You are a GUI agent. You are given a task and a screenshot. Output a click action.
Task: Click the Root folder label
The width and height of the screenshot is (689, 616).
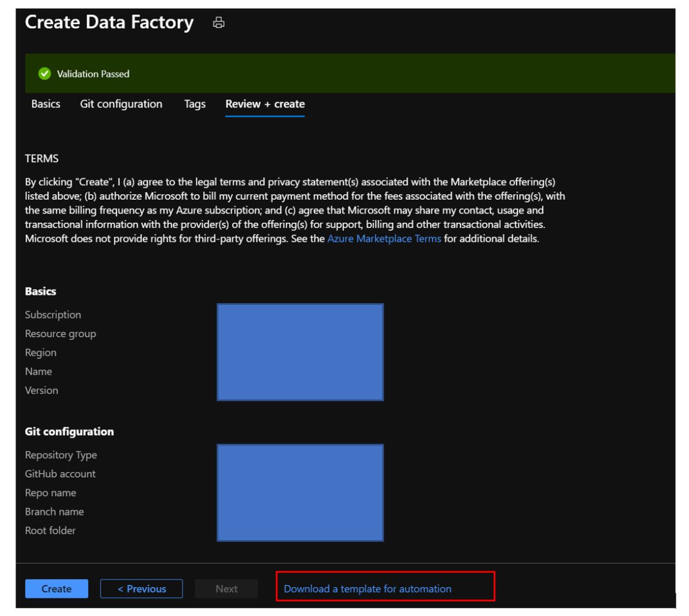[51, 530]
